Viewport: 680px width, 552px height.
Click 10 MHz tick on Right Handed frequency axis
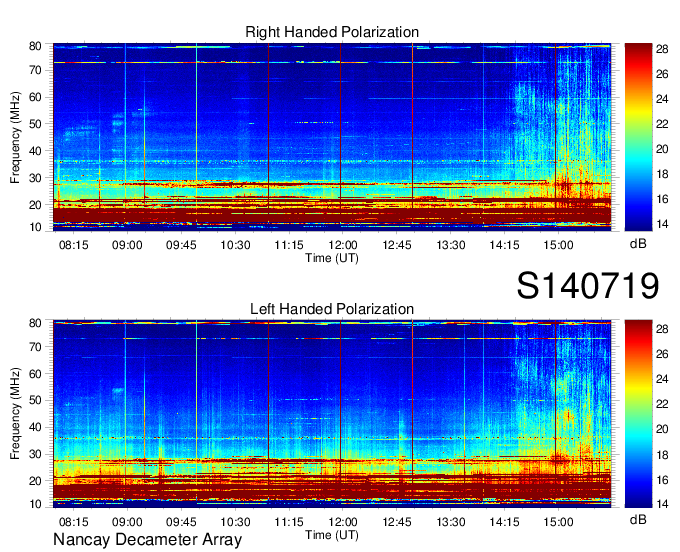tap(35, 227)
